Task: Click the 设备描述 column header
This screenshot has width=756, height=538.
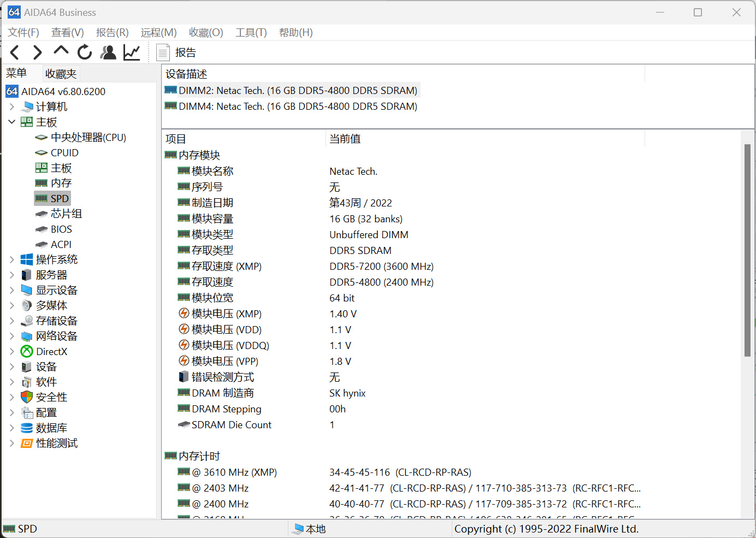Action: pyautogui.click(x=404, y=74)
